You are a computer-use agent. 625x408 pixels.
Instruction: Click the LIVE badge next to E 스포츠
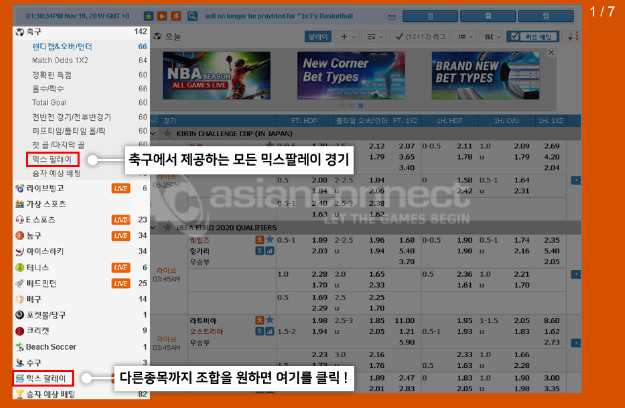coord(121,220)
